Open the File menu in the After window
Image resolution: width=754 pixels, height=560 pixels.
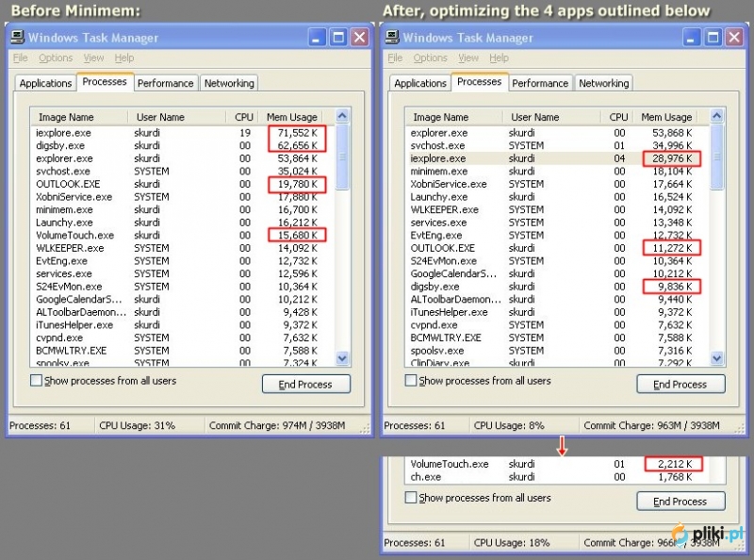(395, 58)
